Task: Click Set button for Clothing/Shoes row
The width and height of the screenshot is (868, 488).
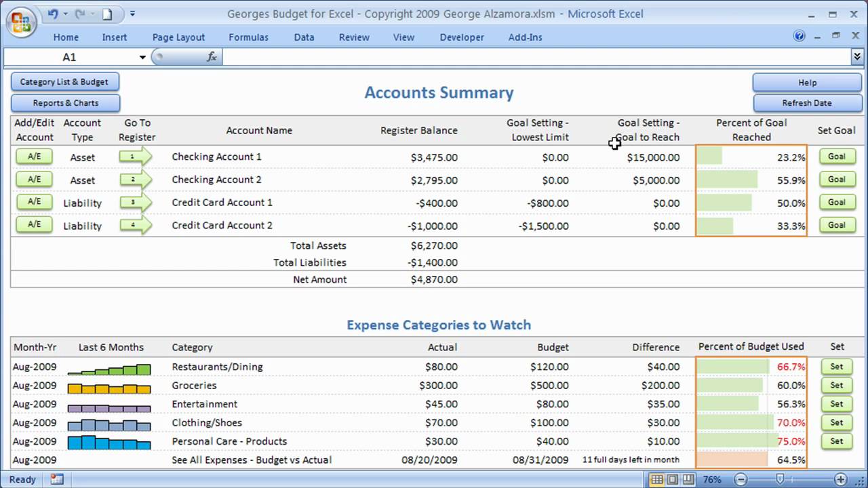Action: click(x=837, y=422)
